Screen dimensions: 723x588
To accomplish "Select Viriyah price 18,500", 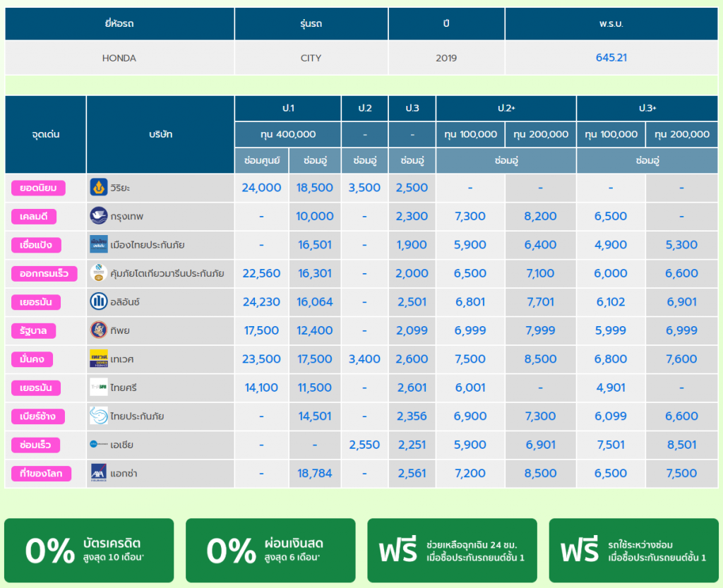I will (x=314, y=188).
